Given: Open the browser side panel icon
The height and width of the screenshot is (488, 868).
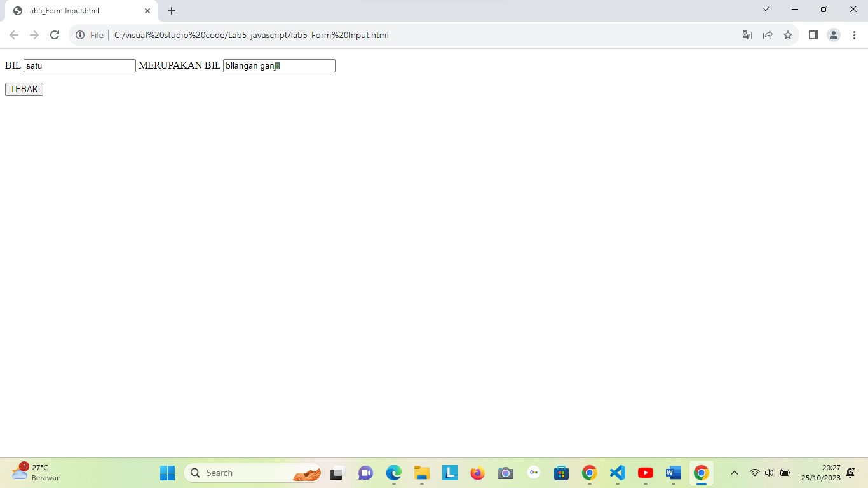Looking at the screenshot, I should pyautogui.click(x=813, y=35).
